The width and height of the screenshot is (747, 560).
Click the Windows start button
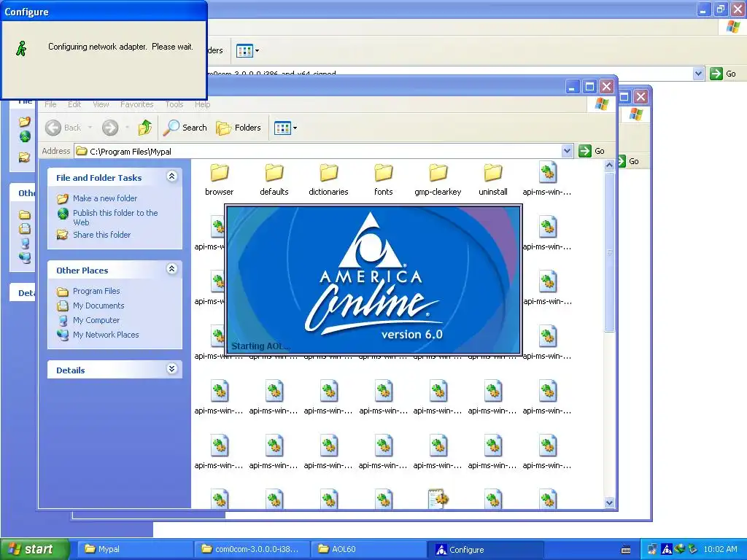34,549
